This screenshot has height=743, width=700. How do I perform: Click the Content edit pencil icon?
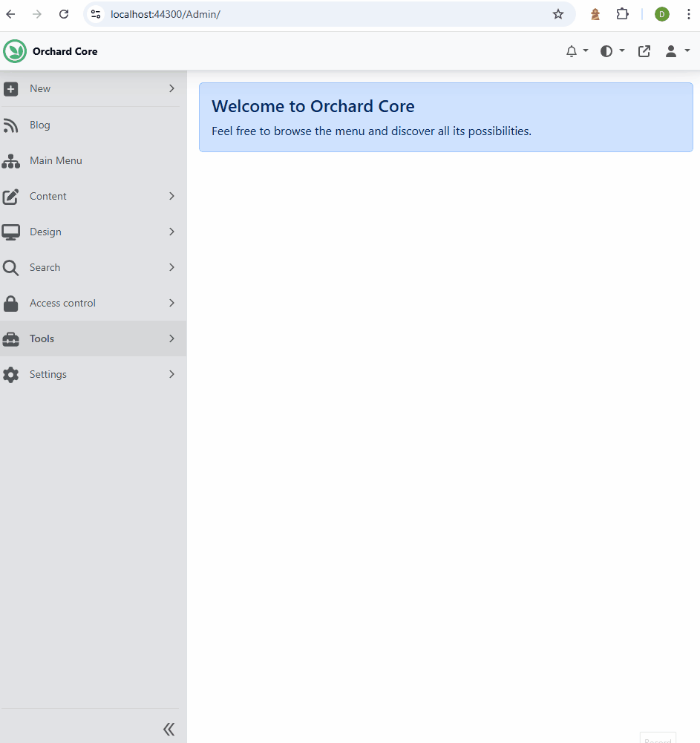(11, 197)
